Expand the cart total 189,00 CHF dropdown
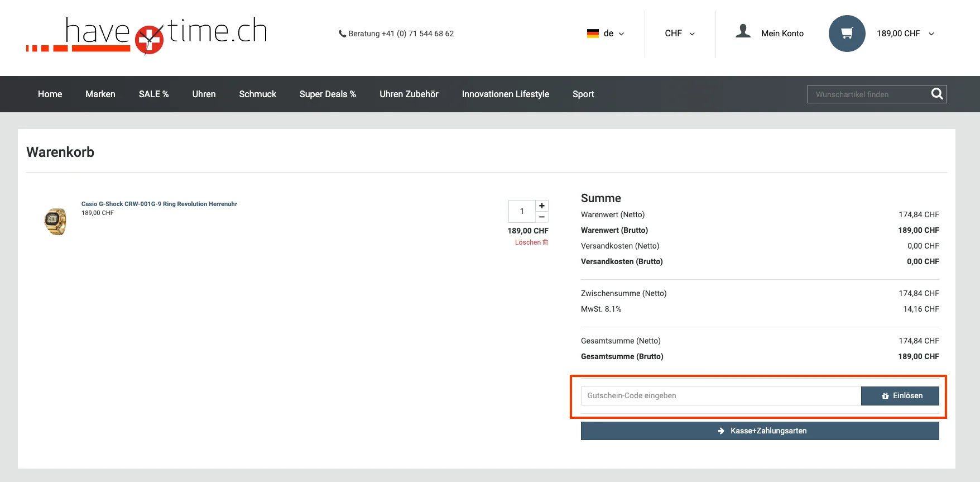 (905, 34)
